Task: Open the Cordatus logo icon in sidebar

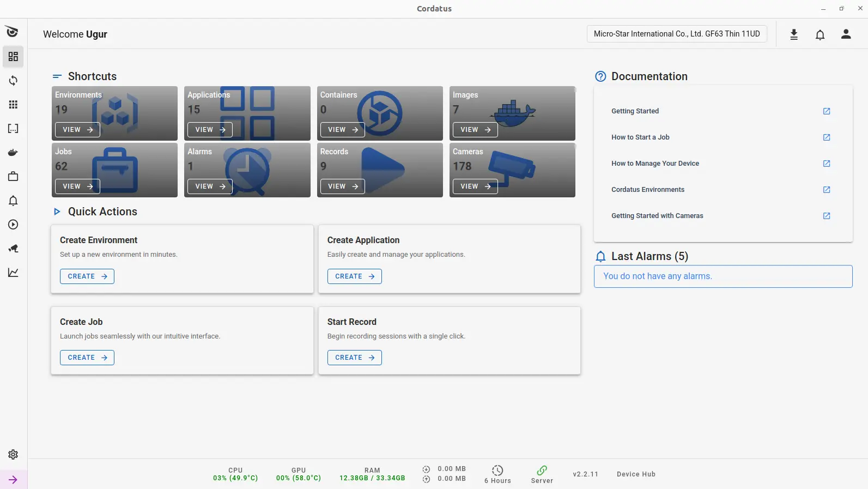Action: coord(13,32)
